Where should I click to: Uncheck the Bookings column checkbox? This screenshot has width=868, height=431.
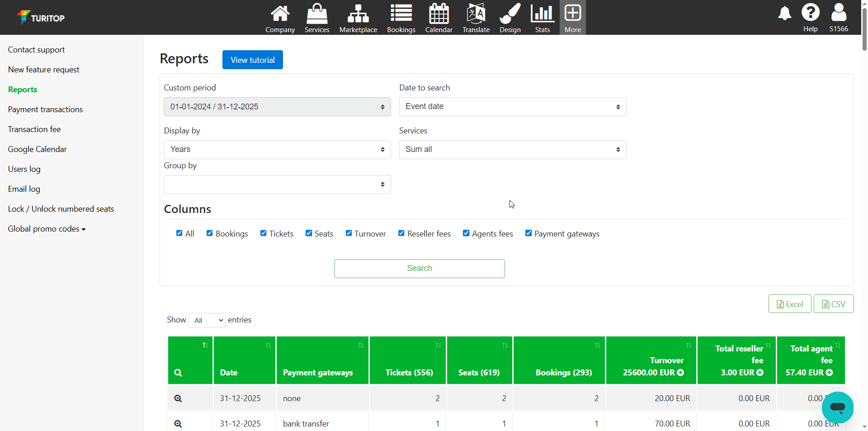(x=210, y=233)
